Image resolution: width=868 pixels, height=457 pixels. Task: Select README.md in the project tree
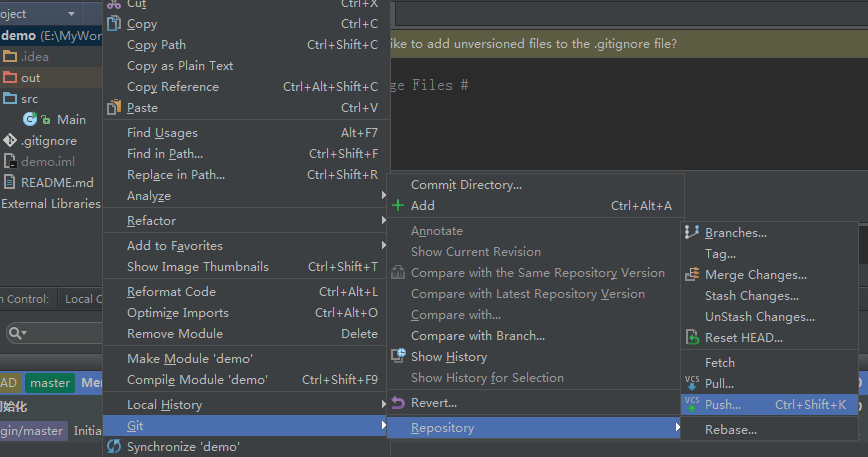click(x=56, y=183)
